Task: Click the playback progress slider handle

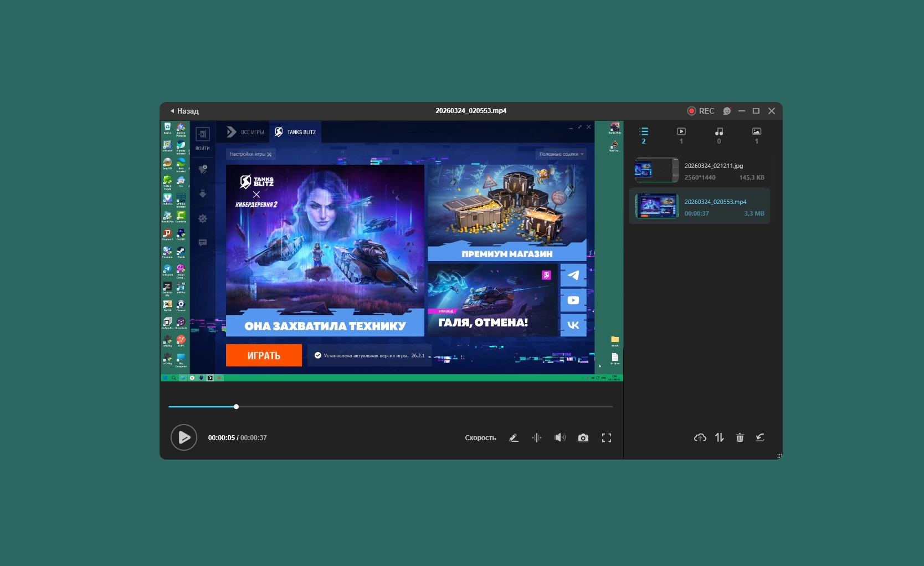Action: 236,407
